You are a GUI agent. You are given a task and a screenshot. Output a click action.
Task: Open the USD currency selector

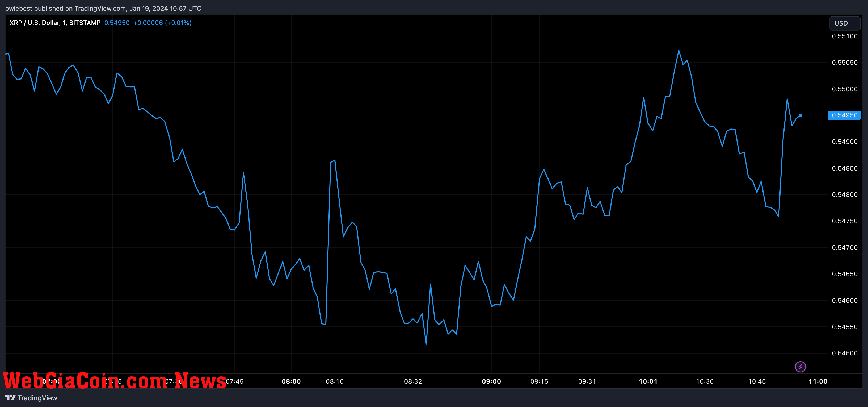(x=844, y=23)
